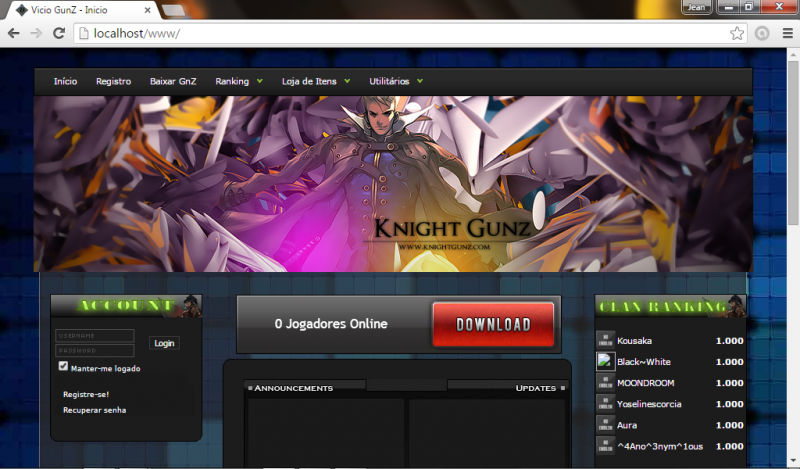Screen dimensions: 800x469
Task: Click the MOONDROOM clan name
Action: 645,383
